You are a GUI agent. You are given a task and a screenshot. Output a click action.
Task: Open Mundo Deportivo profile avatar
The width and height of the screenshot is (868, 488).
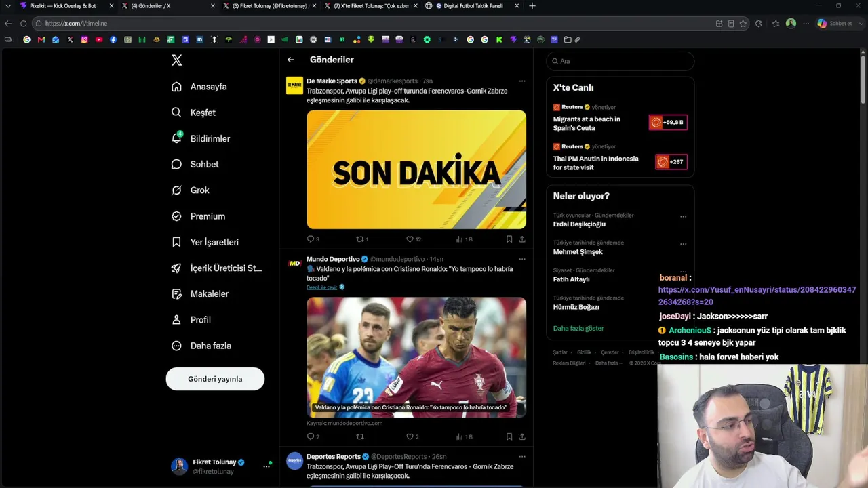tap(294, 263)
